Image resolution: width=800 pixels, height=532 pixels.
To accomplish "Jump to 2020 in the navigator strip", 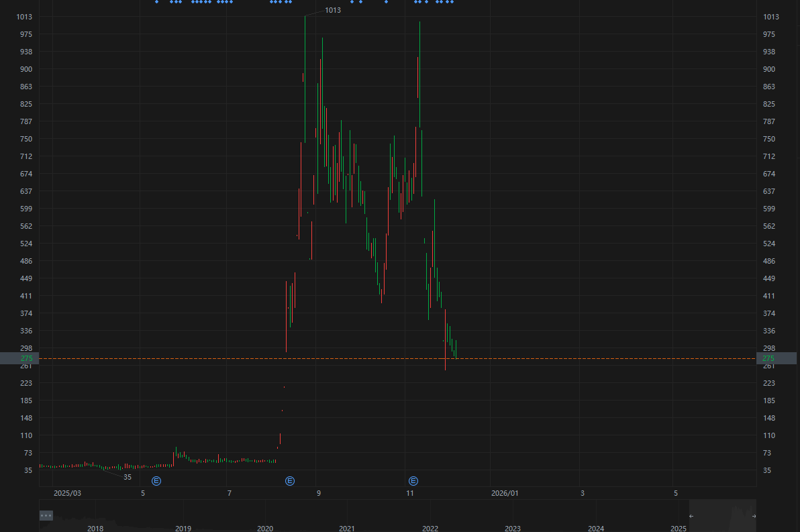I will click(x=265, y=529).
